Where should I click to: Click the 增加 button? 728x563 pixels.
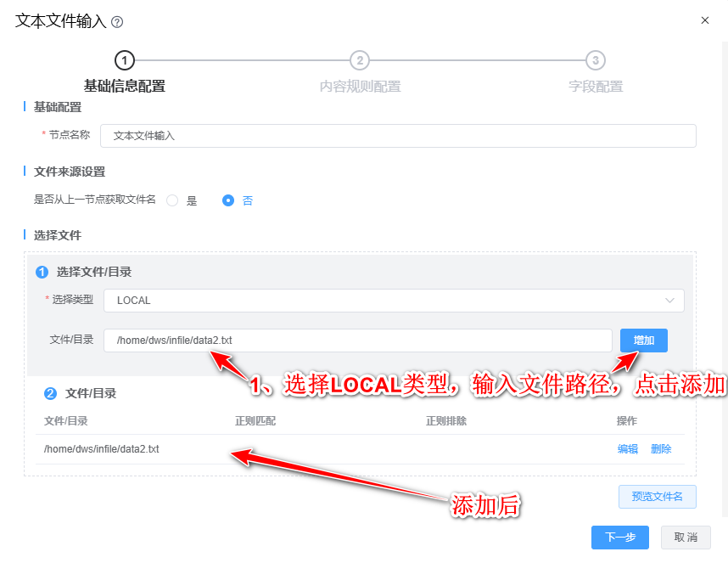[x=644, y=341]
